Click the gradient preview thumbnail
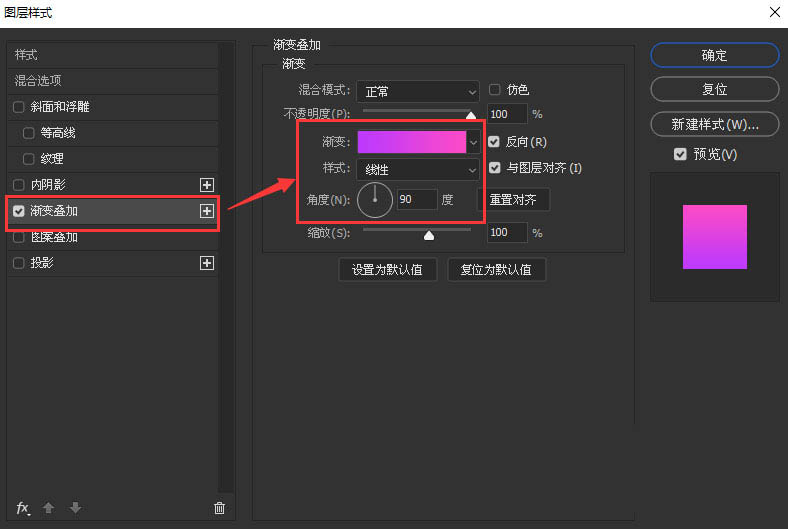 pos(715,237)
